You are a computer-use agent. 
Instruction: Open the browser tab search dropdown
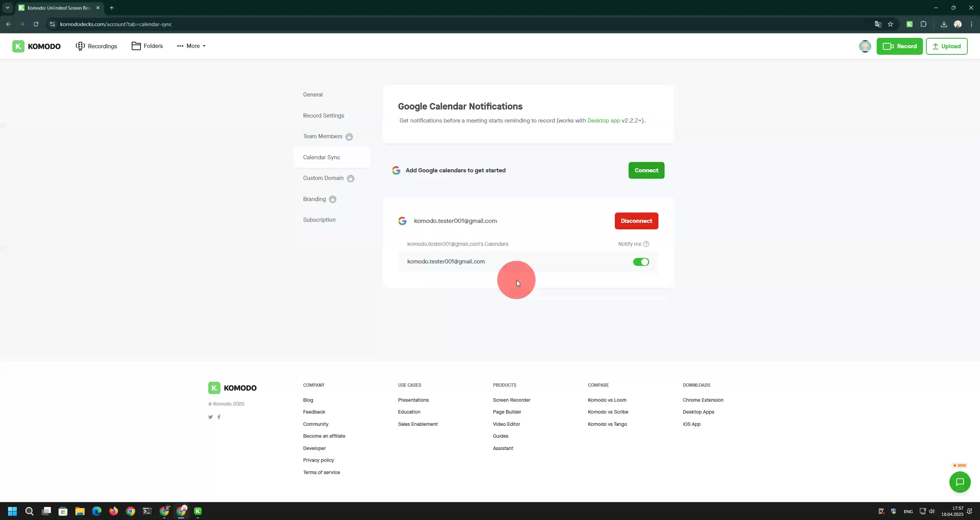click(7, 8)
